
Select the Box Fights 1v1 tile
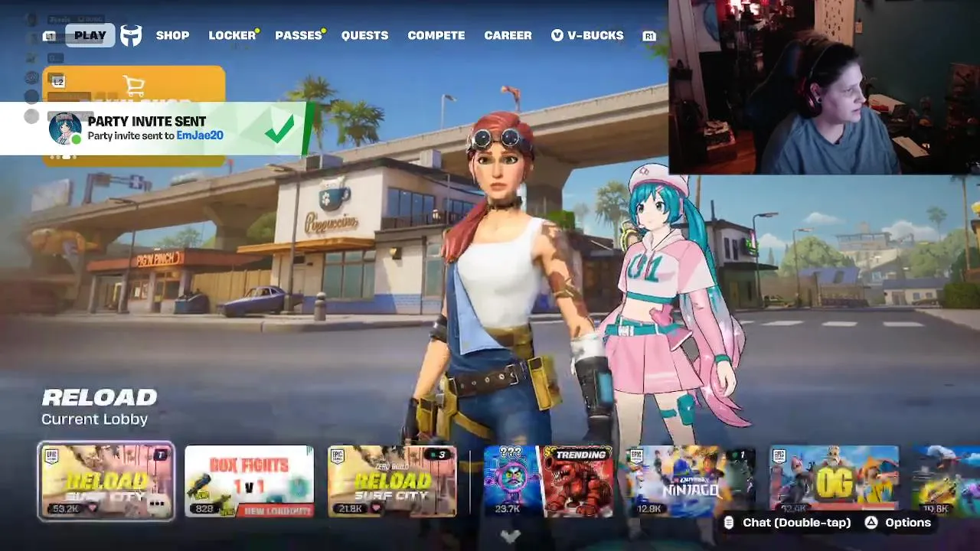249,481
